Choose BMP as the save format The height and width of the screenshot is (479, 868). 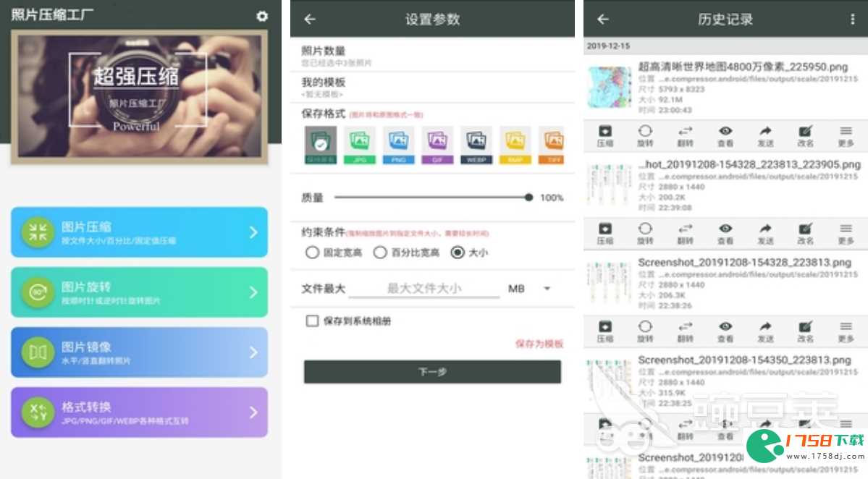tap(515, 145)
